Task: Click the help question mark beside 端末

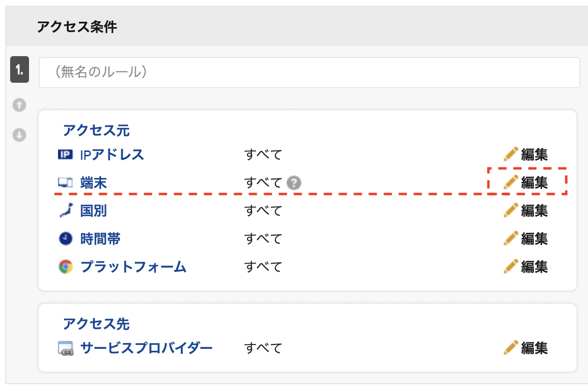Action: point(294,183)
